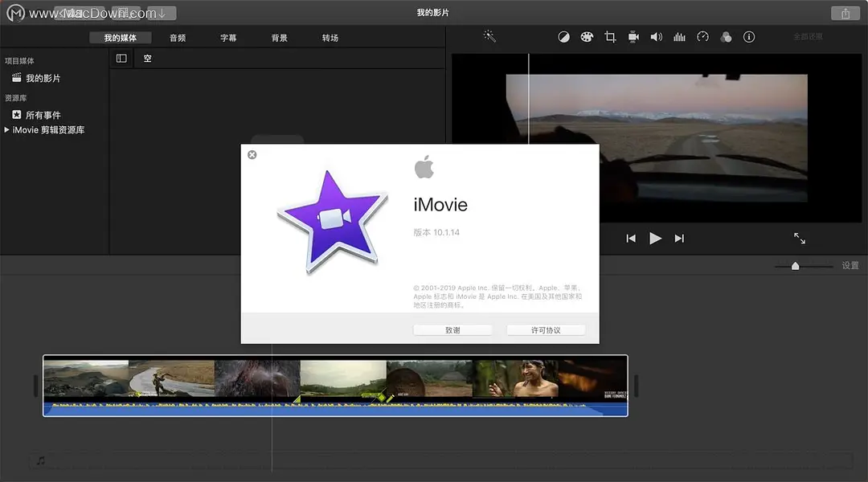The image size is (868, 482).
Task: Play the video in the viewer
Action: coord(655,238)
